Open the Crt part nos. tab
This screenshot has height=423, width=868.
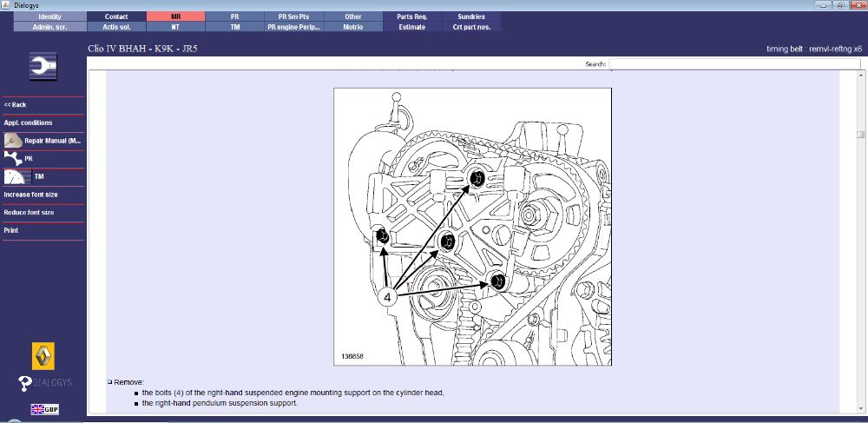pyautogui.click(x=471, y=27)
